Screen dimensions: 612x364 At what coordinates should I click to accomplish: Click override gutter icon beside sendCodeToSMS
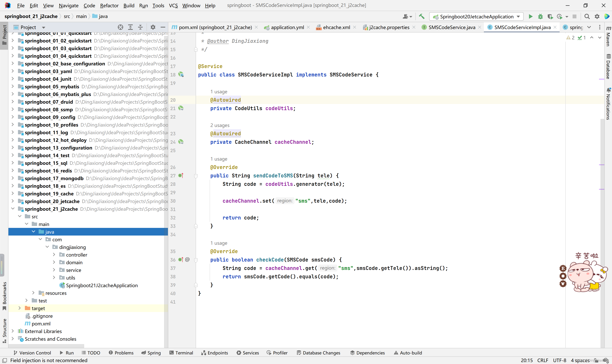click(181, 176)
